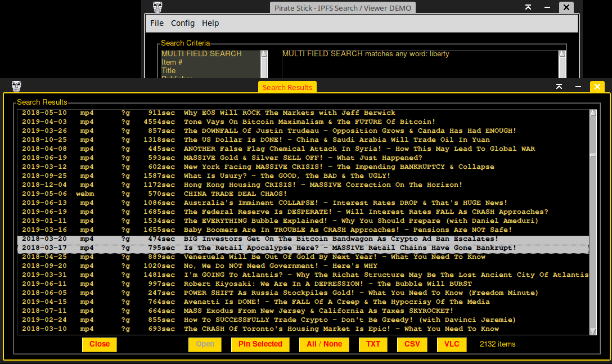
Task: Select row 'Baby Boomers Are In TROUBLE'
Action: [x=303, y=230]
